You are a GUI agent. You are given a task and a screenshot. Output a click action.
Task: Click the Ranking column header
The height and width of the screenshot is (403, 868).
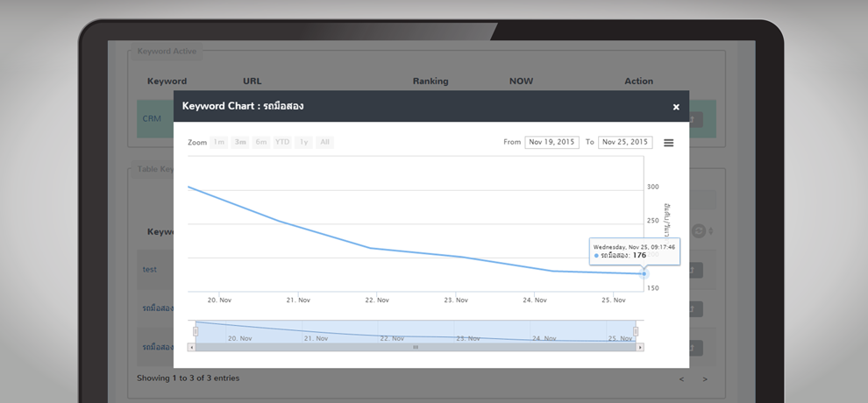point(430,81)
